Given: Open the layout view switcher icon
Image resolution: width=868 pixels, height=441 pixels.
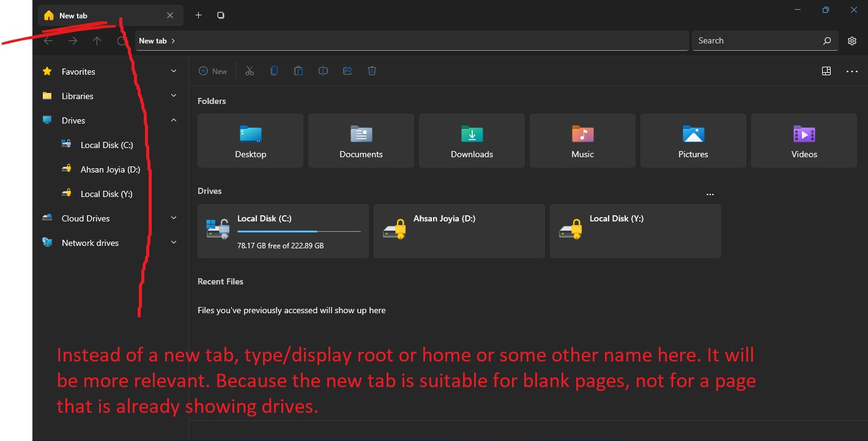Looking at the screenshot, I should pyautogui.click(x=826, y=70).
